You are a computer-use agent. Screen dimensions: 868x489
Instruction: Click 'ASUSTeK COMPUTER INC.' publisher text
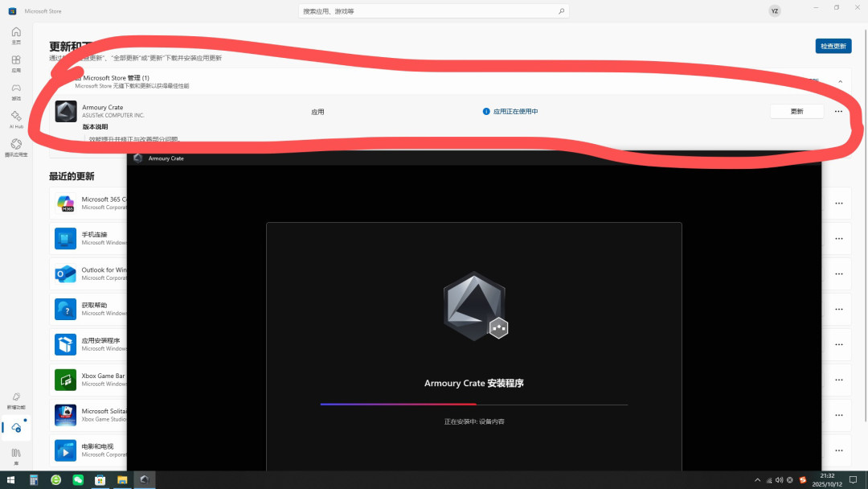point(113,115)
